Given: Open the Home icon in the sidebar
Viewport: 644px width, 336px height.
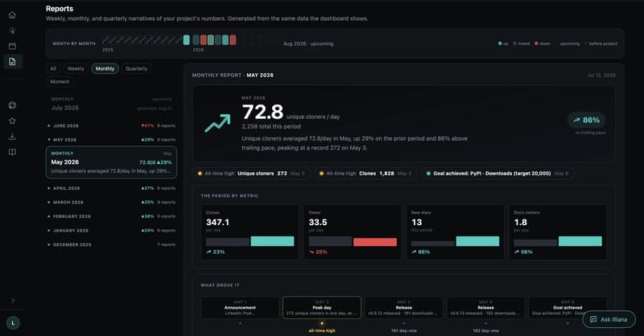Looking at the screenshot, I should 12,15.
